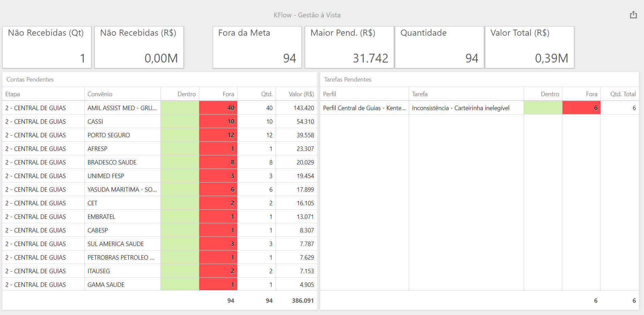Click the export/share icon at top right

point(633,15)
